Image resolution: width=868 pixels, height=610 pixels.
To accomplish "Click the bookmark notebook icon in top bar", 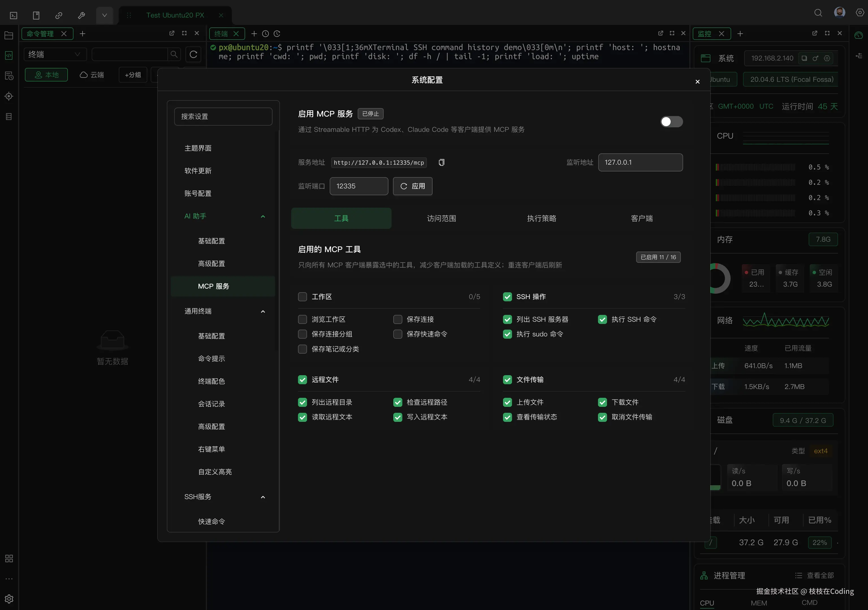I will pos(36,16).
